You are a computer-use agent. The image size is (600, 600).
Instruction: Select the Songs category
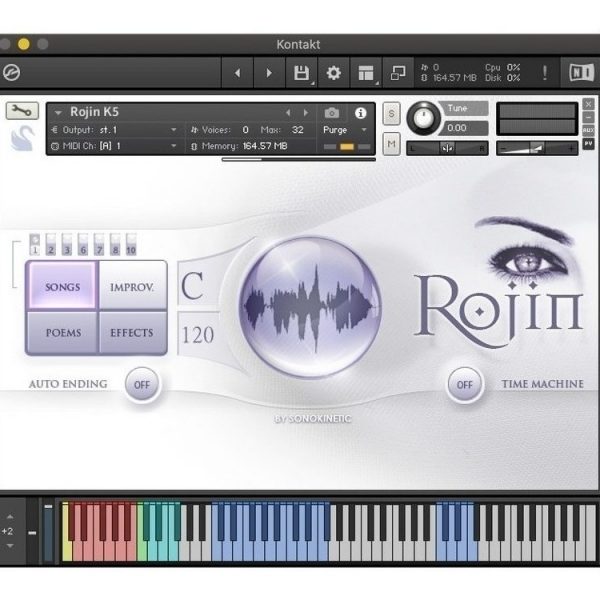(x=63, y=286)
